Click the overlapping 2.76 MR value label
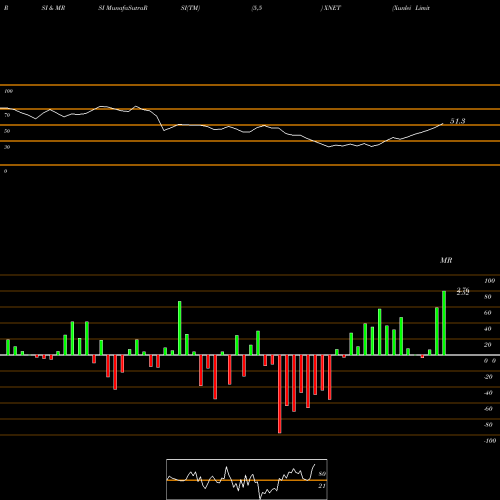This screenshot has height=500, width=500. [463, 291]
